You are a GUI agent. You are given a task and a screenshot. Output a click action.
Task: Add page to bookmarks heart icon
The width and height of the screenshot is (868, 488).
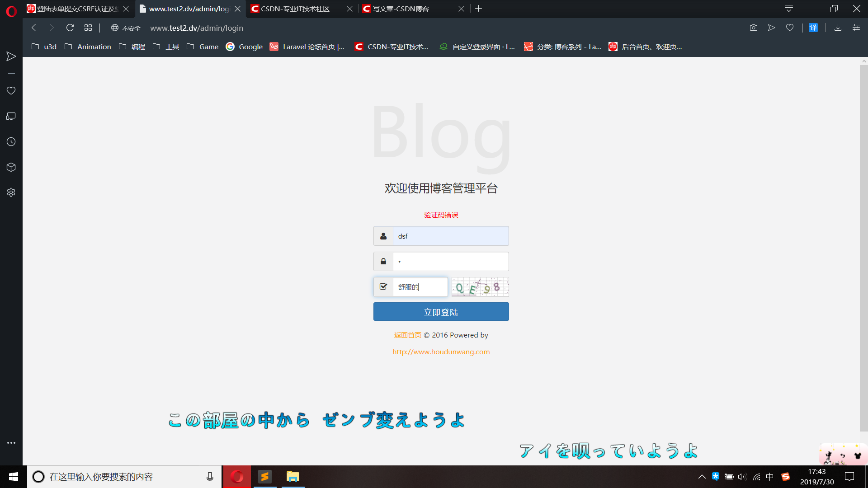790,28
